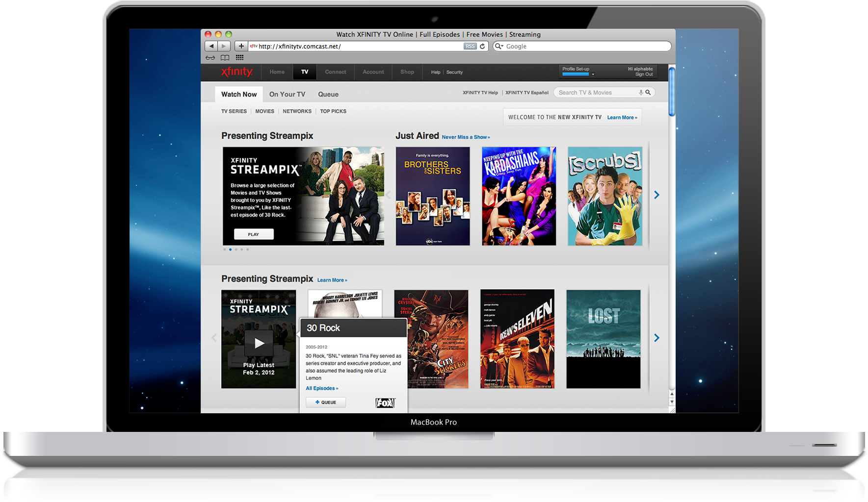868x502 pixels.
Task: Go back with the browser back arrow
Action: point(211,46)
